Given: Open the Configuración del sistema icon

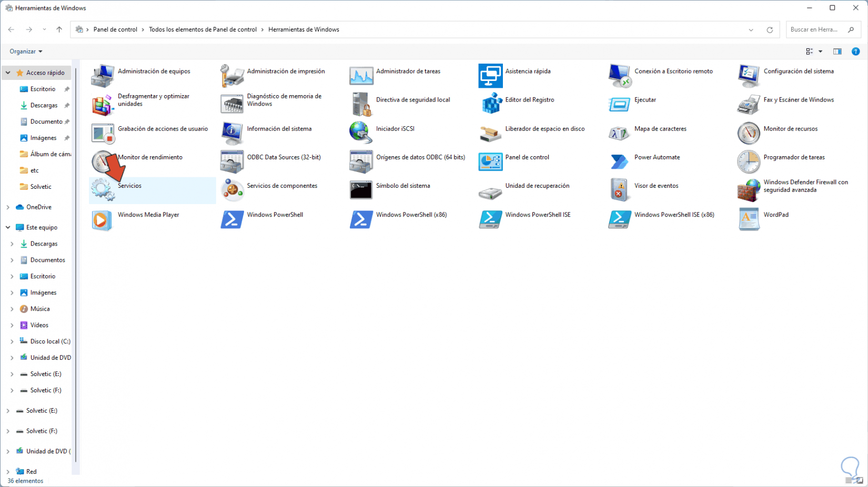Looking at the screenshot, I should 749,76.
